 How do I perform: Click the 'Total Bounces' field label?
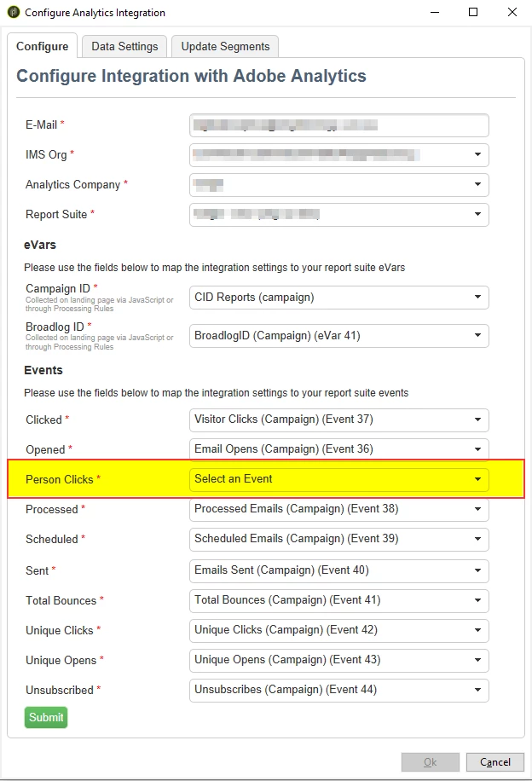(61, 600)
